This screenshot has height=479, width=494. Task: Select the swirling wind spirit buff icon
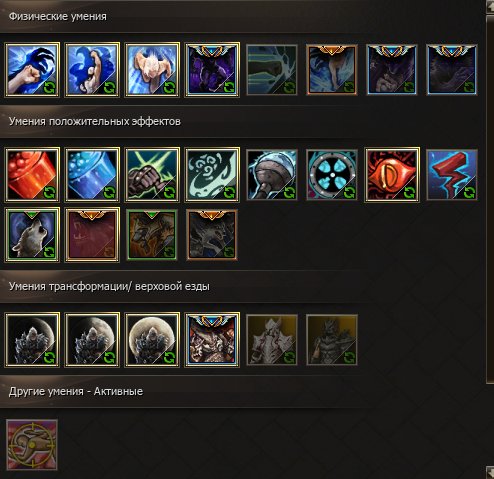(212, 175)
